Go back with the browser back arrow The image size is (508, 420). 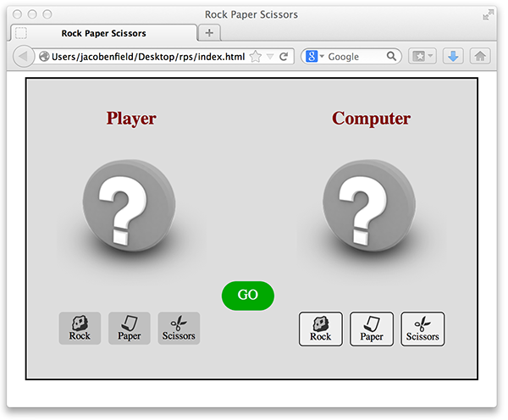point(23,57)
